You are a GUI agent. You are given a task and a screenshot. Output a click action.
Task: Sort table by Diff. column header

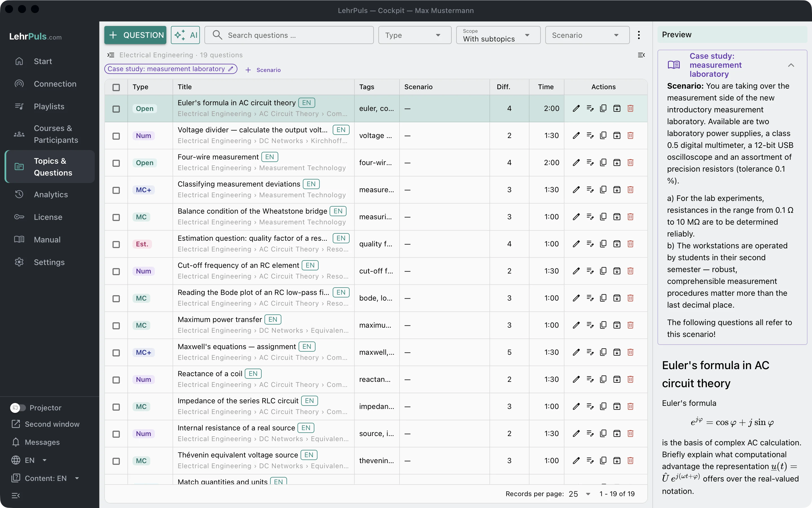(503, 87)
